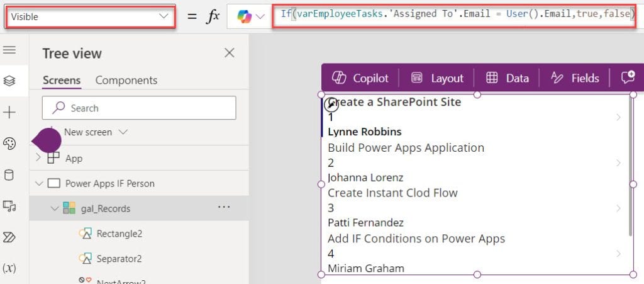Open more options for gal_Records
The width and height of the screenshot is (644, 284).
pos(224,207)
